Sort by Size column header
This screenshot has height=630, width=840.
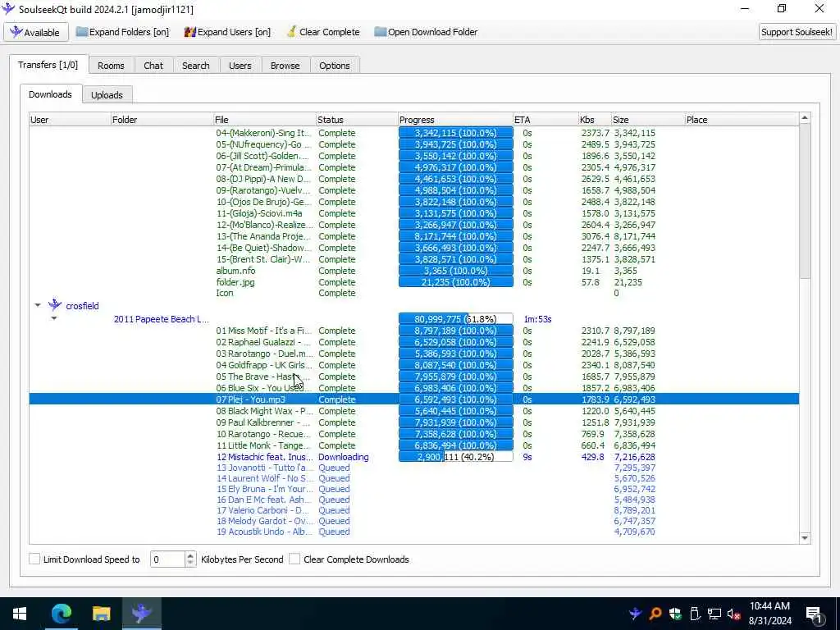[x=648, y=120]
